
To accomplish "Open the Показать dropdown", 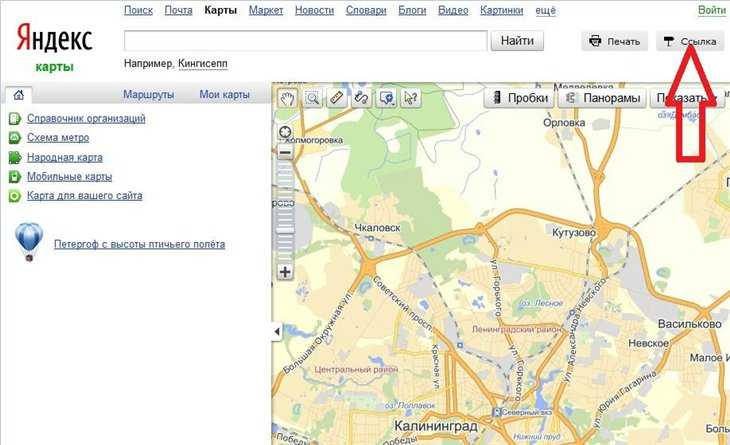I will point(687,98).
